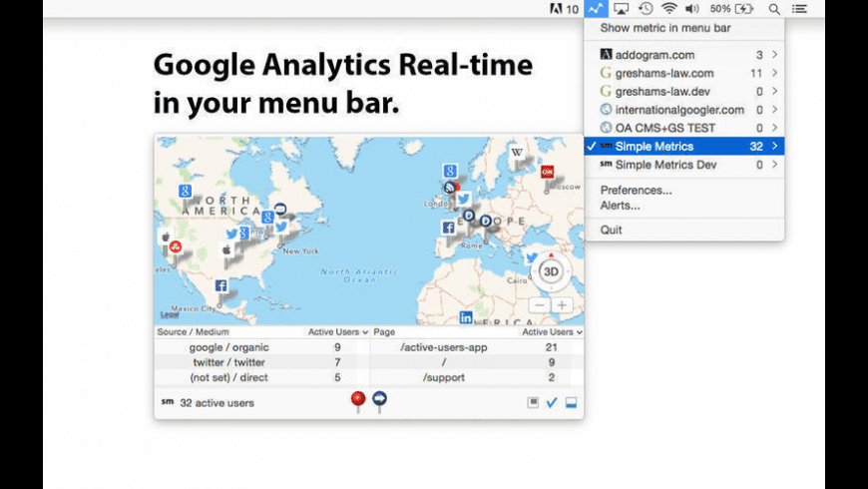Image resolution: width=868 pixels, height=489 pixels.
Task: Select the (not set) / direct row
Action: tap(261, 377)
